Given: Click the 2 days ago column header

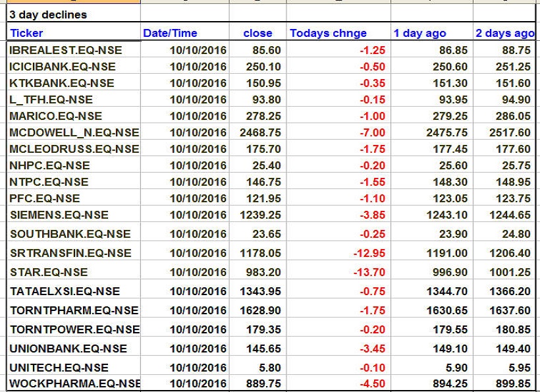Looking at the screenshot, I should [x=502, y=32].
